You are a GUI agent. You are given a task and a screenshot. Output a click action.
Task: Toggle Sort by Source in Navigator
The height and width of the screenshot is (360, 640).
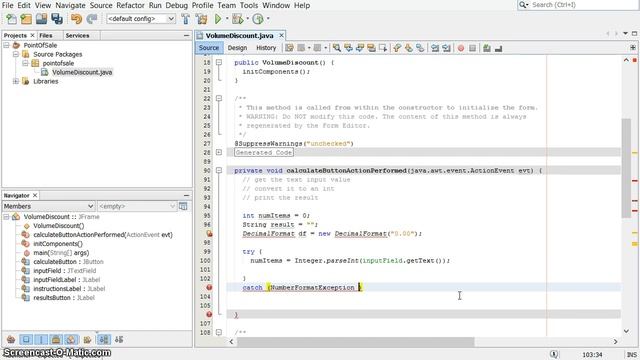coord(119,340)
